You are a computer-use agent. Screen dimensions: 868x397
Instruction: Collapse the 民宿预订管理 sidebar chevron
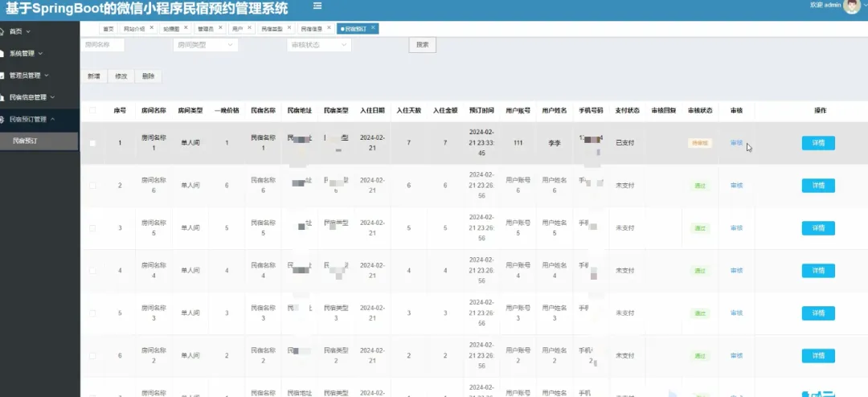52,119
